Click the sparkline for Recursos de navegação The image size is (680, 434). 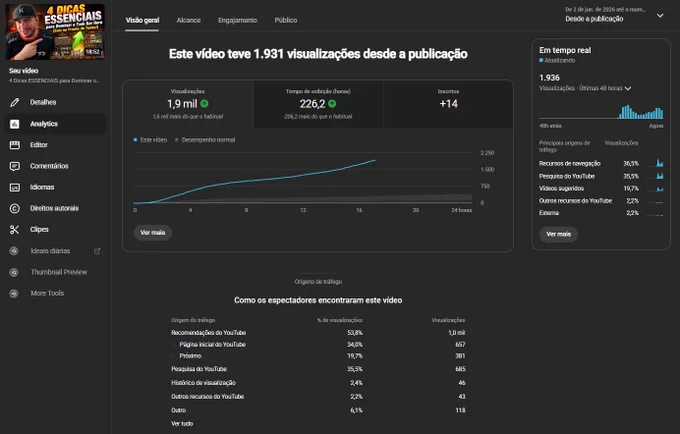point(655,163)
